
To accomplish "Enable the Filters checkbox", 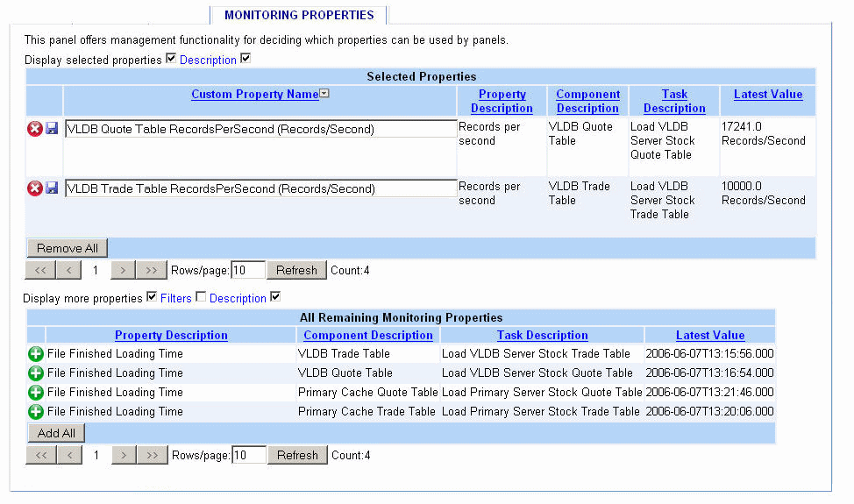I will click(x=201, y=296).
